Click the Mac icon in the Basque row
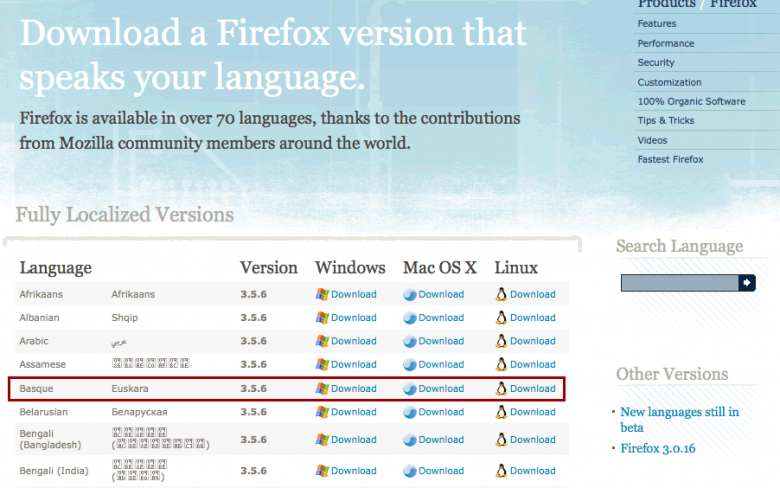Image resolution: width=780 pixels, height=488 pixels. (x=409, y=389)
